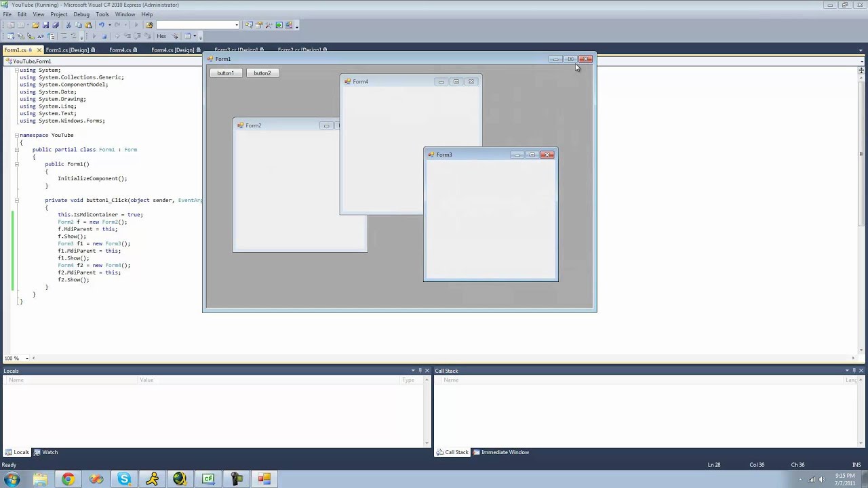Switch to the Watch tab
Image resolution: width=868 pixels, height=488 pixels.
tap(46, 452)
